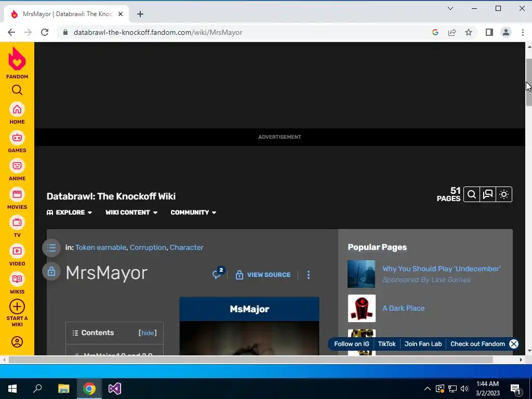Viewport: 532px width, 399px height.
Task: Dismiss the Fandom promo banner
Action: pos(514,344)
